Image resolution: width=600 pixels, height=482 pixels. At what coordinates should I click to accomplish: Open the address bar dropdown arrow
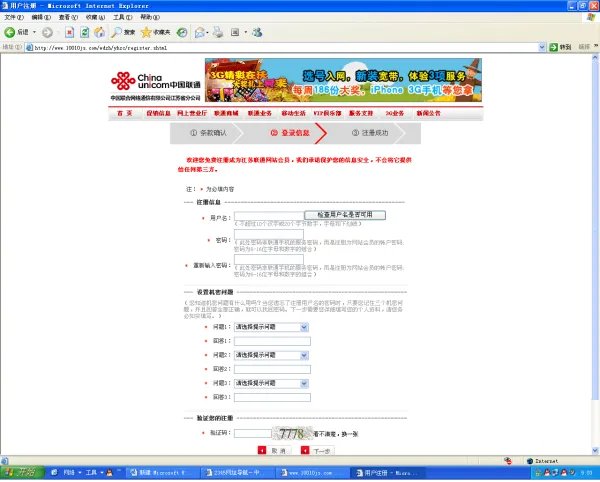click(542, 47)
